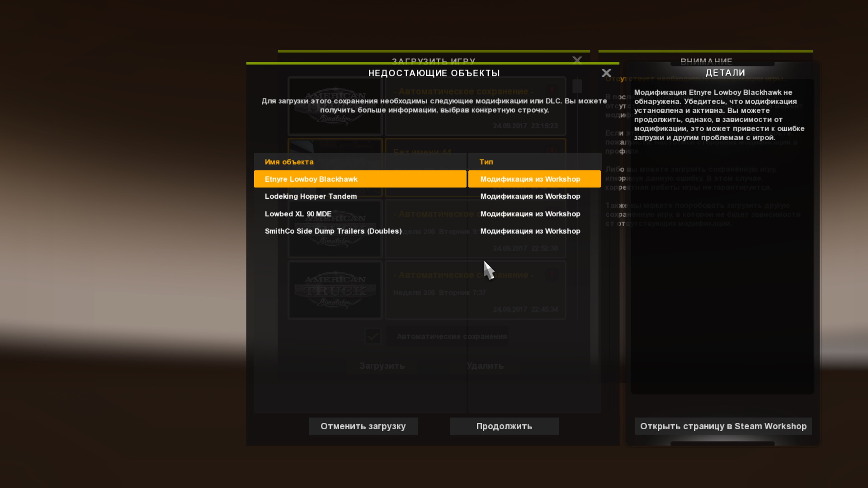This screenshot has height=488, width=868.
Task: Click the 'Тип' column header
Action: (x=535, y=161)
